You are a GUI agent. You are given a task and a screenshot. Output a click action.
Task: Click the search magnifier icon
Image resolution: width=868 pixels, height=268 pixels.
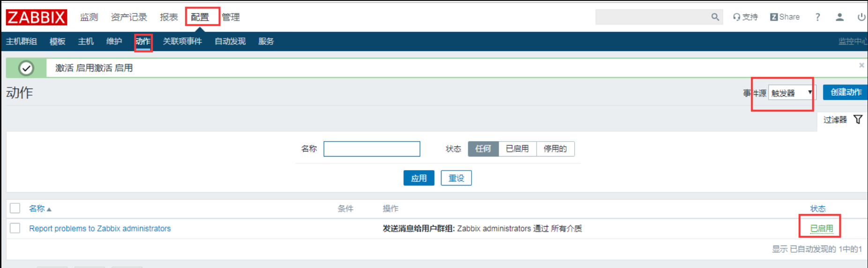click(x=715, y=17)
